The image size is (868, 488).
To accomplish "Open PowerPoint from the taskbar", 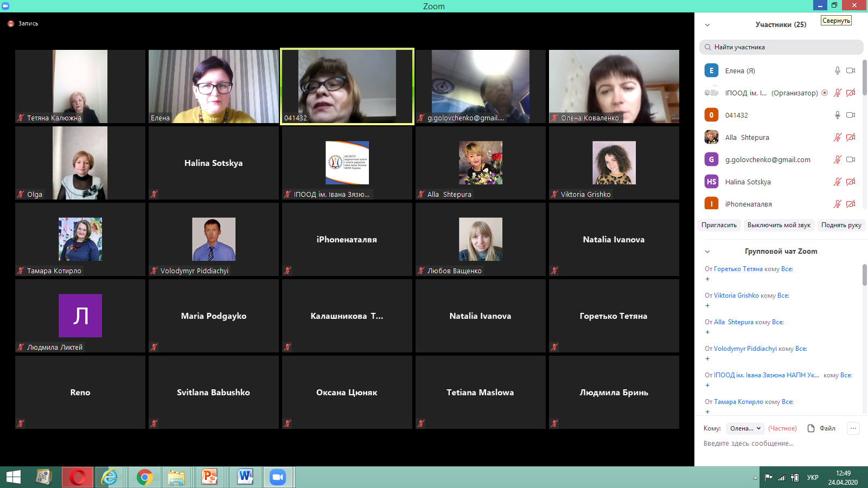I will (x=209, y=477).
